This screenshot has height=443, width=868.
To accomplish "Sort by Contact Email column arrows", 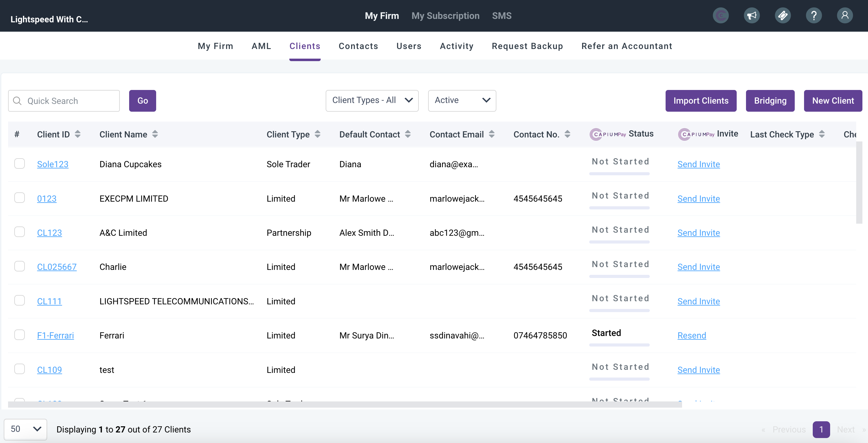I will pyautogui.click(x=492, y=134).
